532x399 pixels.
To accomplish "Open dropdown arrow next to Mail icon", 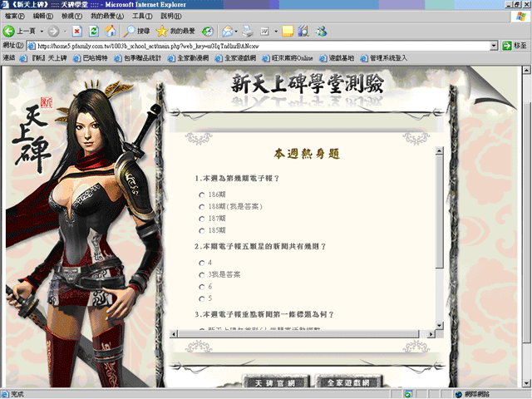I will pyautogui.click(x=236, y=31).
